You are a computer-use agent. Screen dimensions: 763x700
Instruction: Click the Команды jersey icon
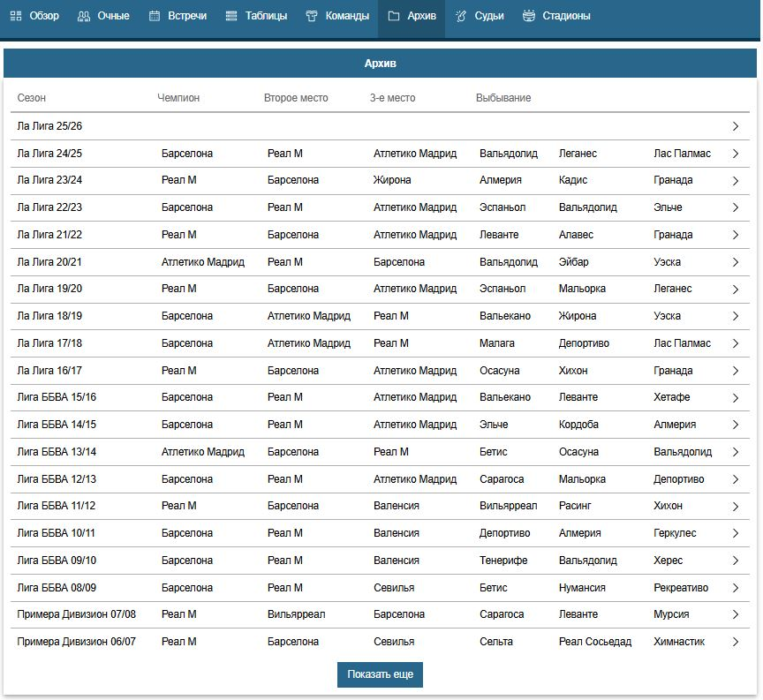tap(312, 16)
